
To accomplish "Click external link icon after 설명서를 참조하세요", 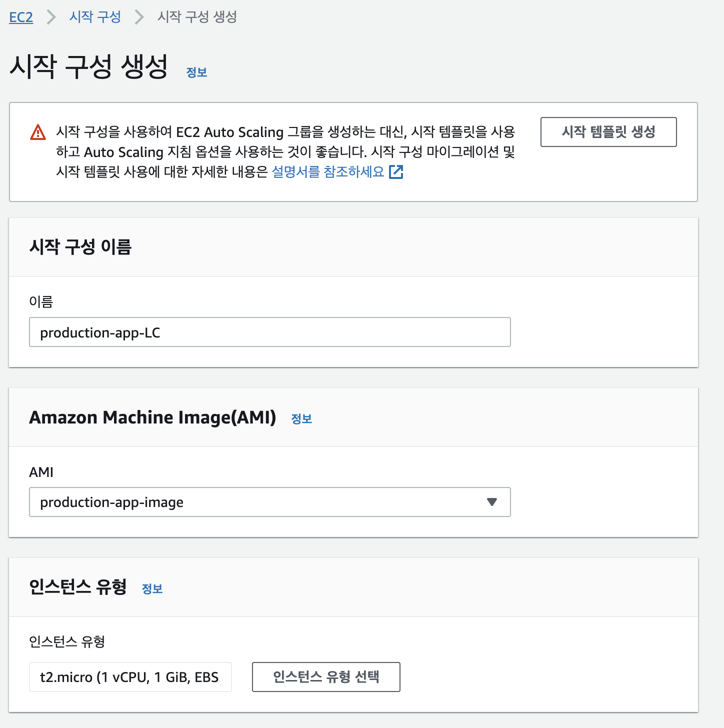I will [396, 172].
